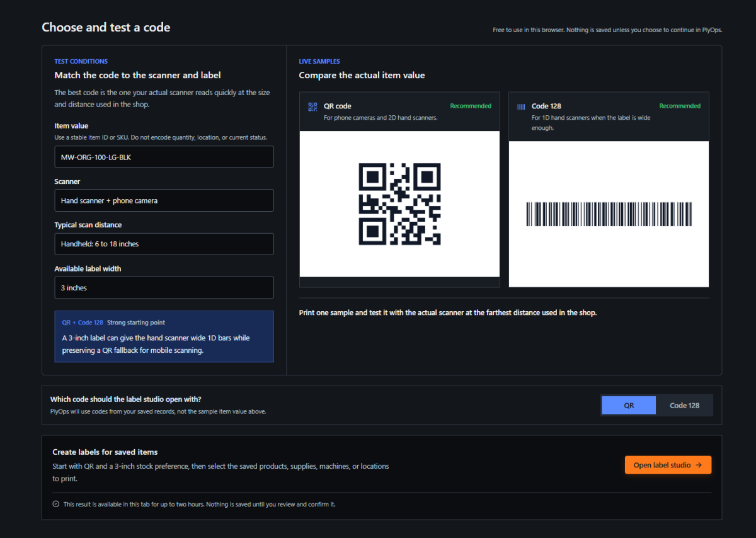Click the Recommended badge on the Code 128 card
This screenshot has height=538, width=756.
(680, 106)
